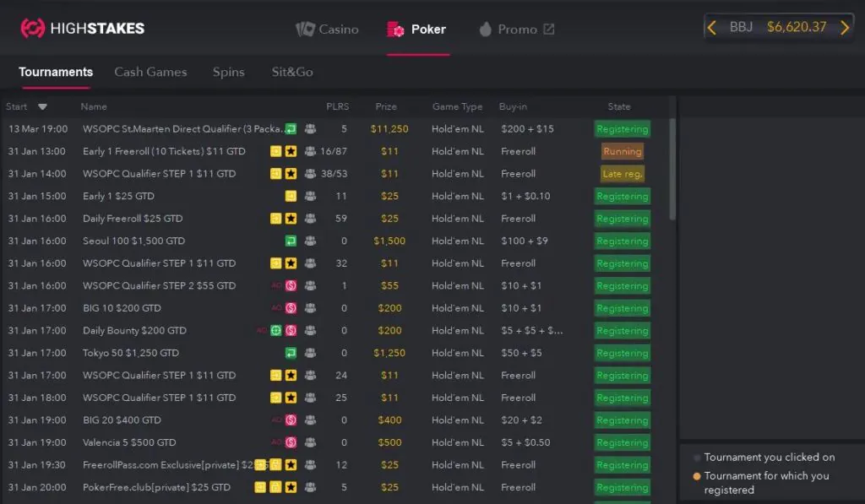Image resolution: width=865 pixels, height=504 pixels.
Task: Click the yellow star icon on Daily Freeroll row
Action: pos(291,219)
